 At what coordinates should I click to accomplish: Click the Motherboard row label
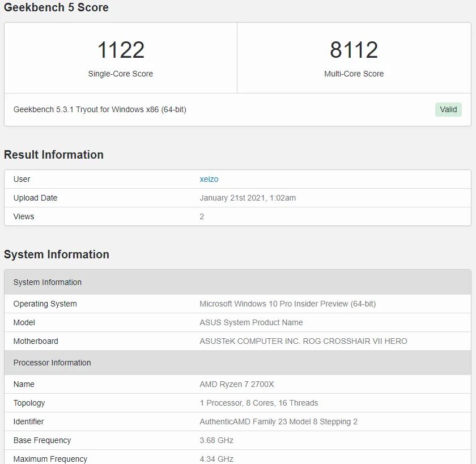pos(36,341)
